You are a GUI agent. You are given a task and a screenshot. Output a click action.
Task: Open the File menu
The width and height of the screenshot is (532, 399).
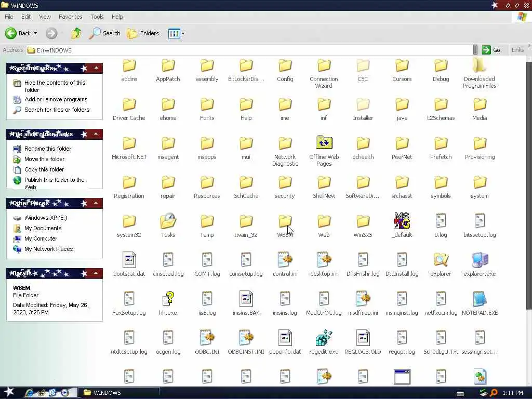(x=9, y=17)
